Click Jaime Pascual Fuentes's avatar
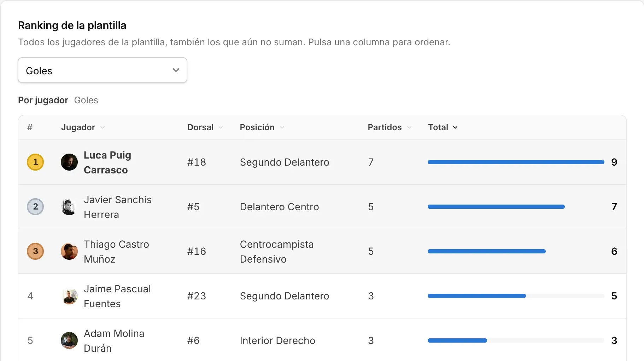Image resolution: width=644 pixels, height=361 pixels. coord(69,296)
